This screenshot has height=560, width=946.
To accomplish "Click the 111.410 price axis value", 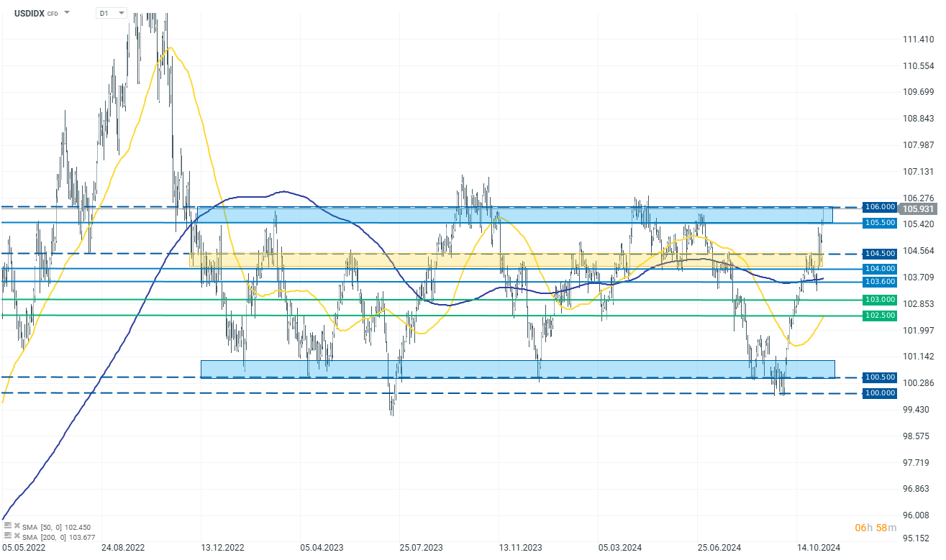I will (918, 39).
